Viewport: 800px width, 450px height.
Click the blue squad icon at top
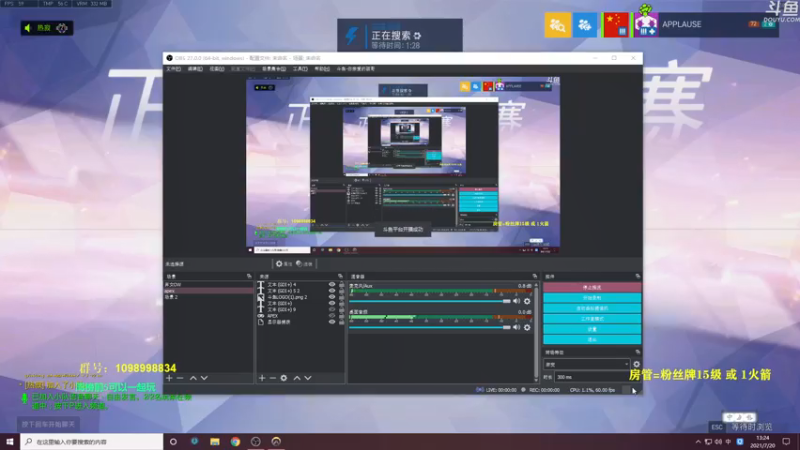click(585, 24)
